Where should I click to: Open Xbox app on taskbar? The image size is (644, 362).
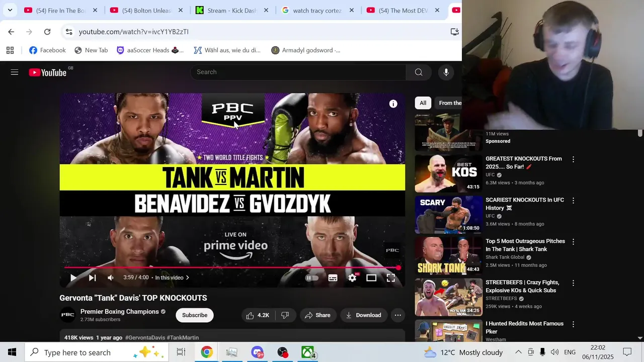pyautogui.click(x=308, y=352)
